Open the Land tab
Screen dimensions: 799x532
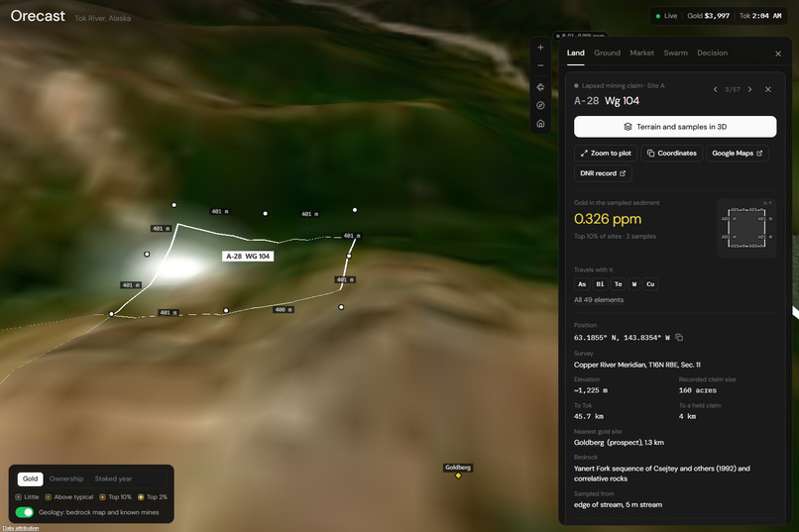[575, 53]
